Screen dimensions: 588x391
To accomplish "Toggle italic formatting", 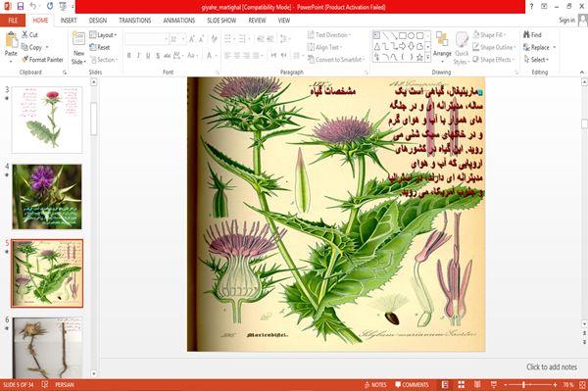I will (x=138, y=56).
